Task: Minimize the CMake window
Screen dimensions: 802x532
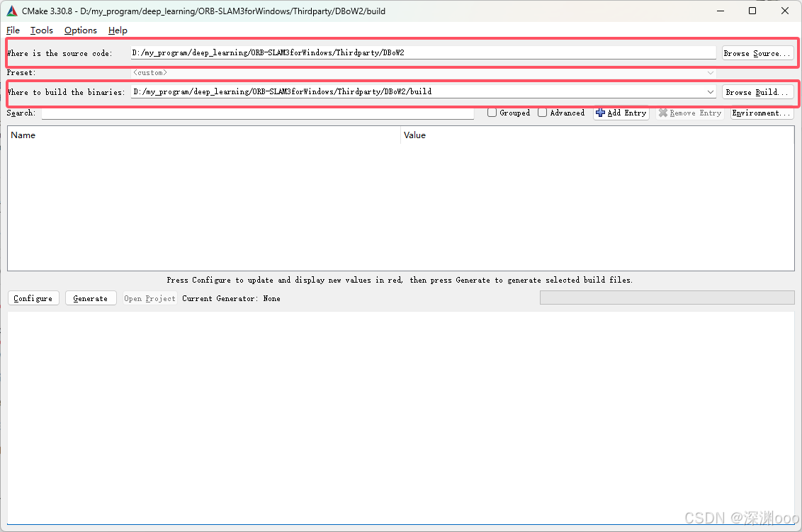Action: tap(721, 11)
